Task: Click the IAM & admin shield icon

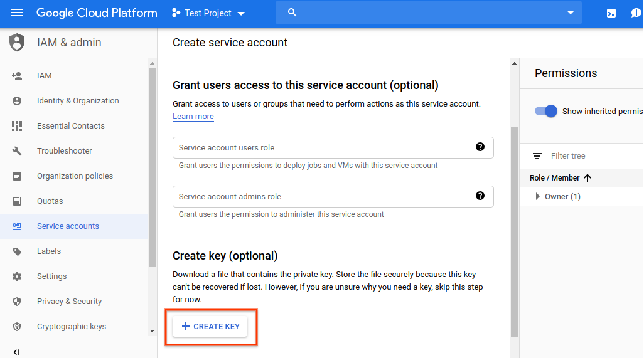Action: 17,43
